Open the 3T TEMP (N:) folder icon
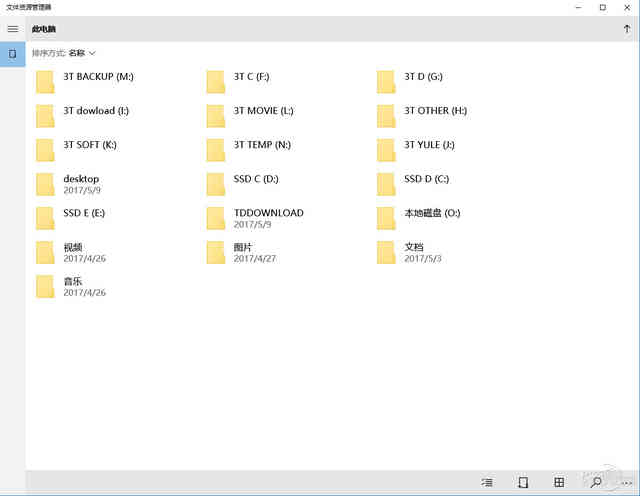The height and width of the screenshot is (496, 640). click(216, 150)
